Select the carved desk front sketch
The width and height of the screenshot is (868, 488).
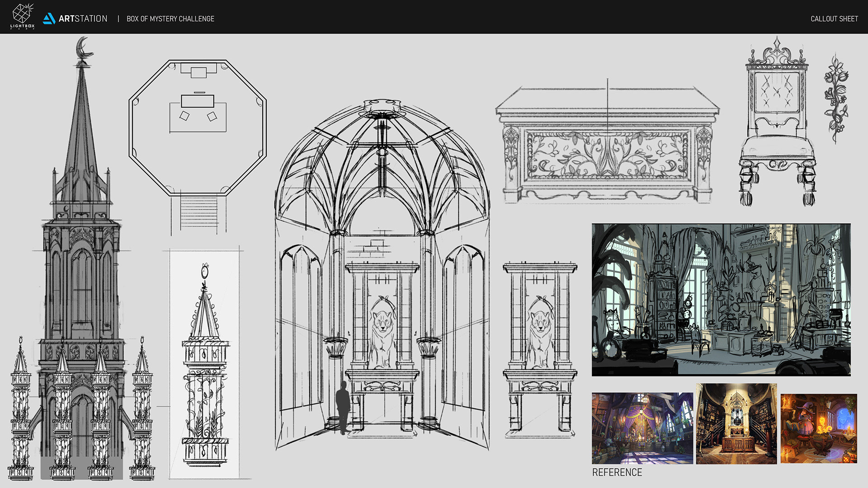click(607, 147)
